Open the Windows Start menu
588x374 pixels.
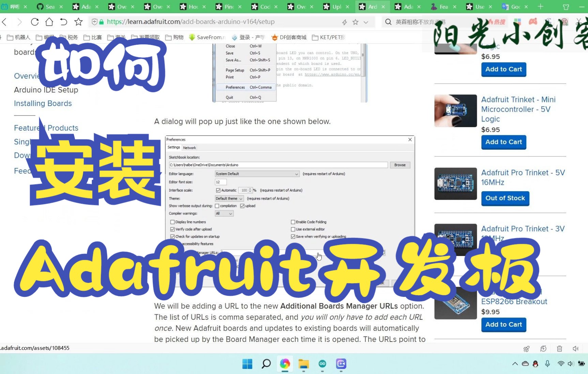(x=247, y=364)
